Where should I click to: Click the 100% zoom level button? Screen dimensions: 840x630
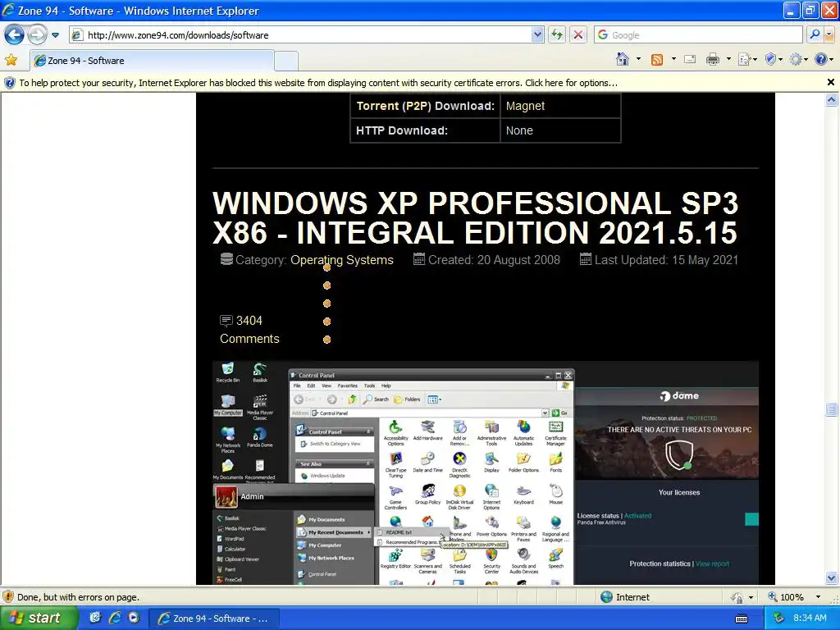(787, 597)
